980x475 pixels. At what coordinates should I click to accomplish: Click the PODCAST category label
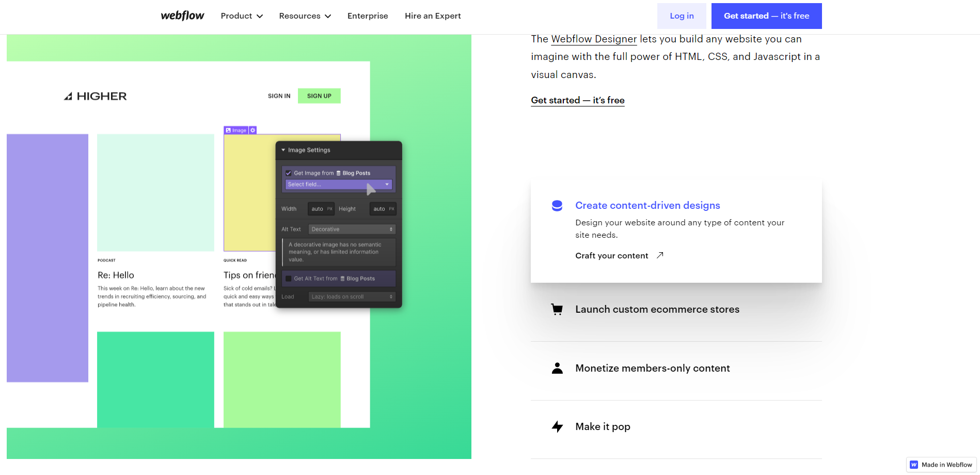click(x=106, y=261)
